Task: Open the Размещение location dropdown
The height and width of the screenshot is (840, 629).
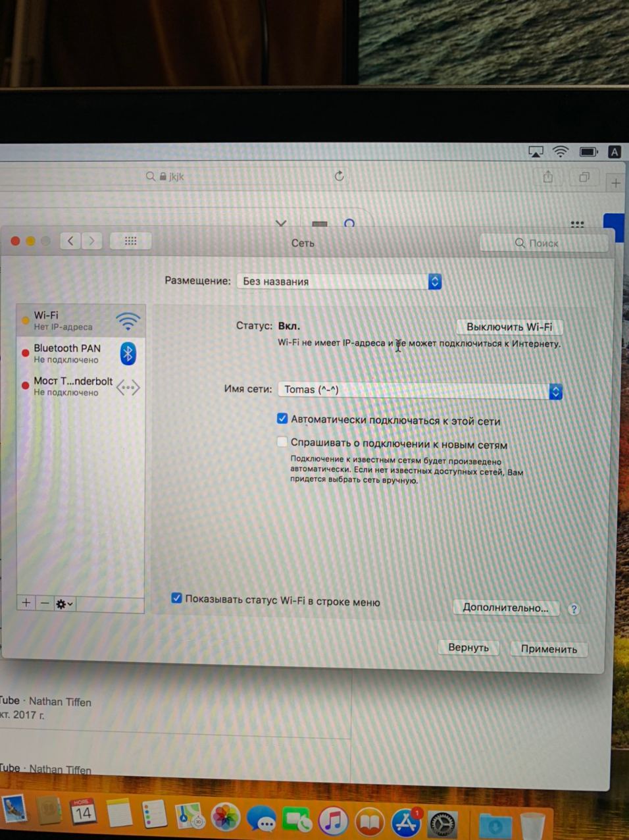Action: 339,281
